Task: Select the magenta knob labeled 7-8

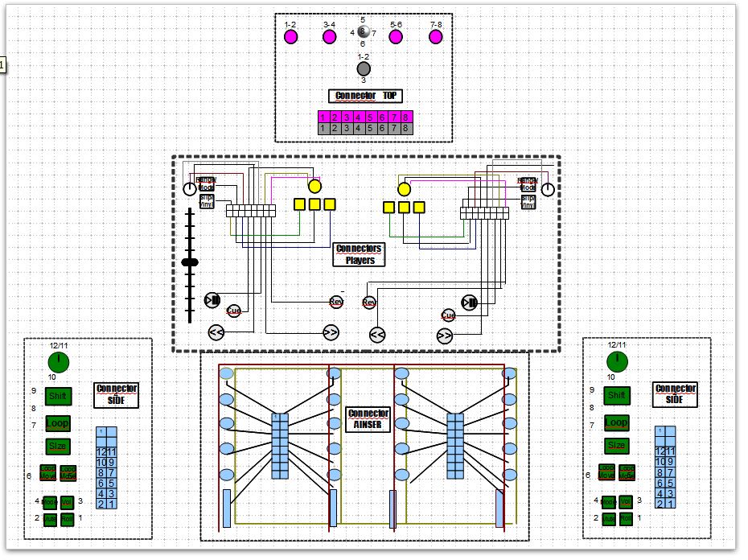Action: 436,36
